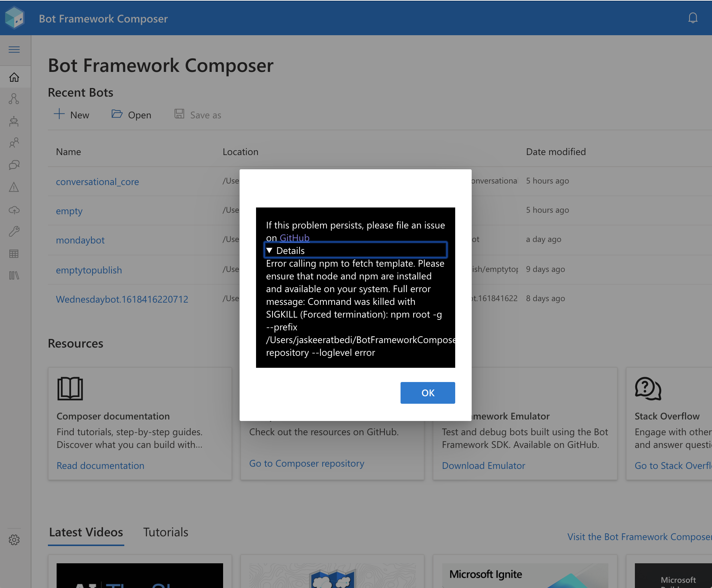Sort by the Date modified column header
Viewport: 712px width, 588px height.
pyautogui.click(x=556, y=152)
